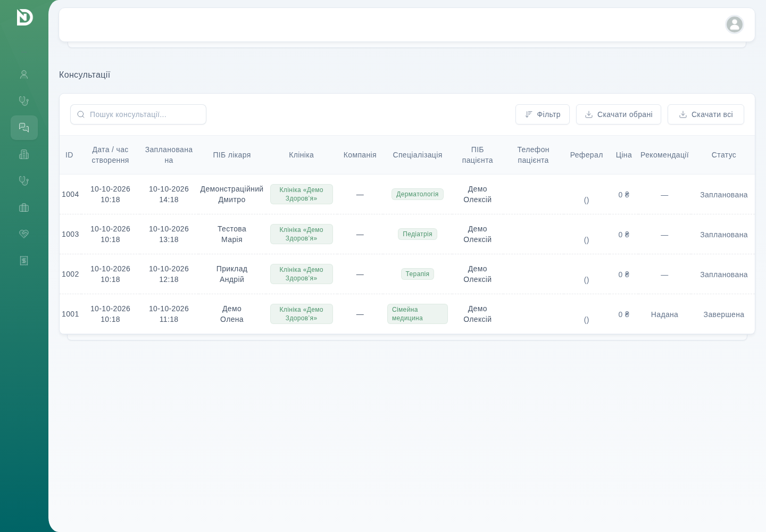Image resolution: width=766 pixels, height=532 pixels.
Task: Select the Терапія specialization tag
Action: tap(418, 274)
